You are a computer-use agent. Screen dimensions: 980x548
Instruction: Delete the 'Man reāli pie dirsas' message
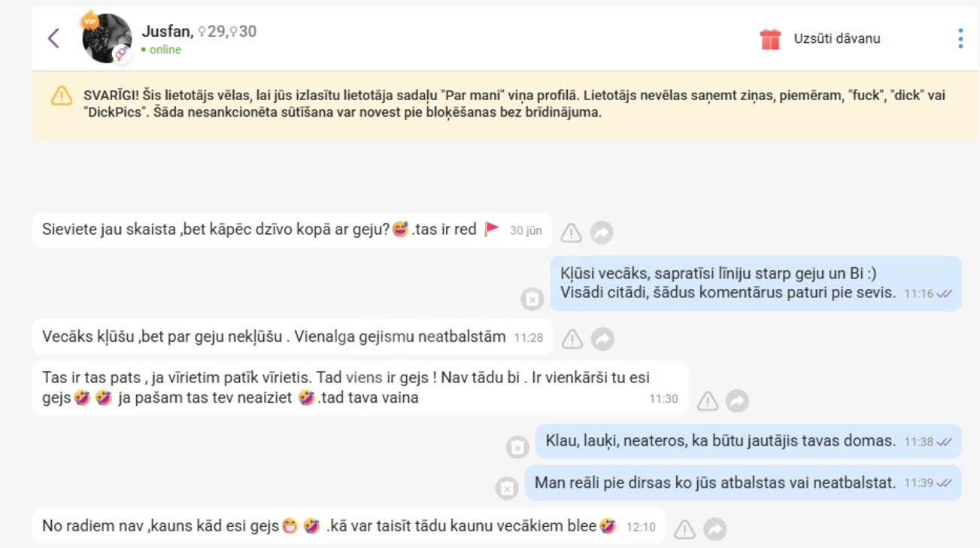tap(507, 489)
